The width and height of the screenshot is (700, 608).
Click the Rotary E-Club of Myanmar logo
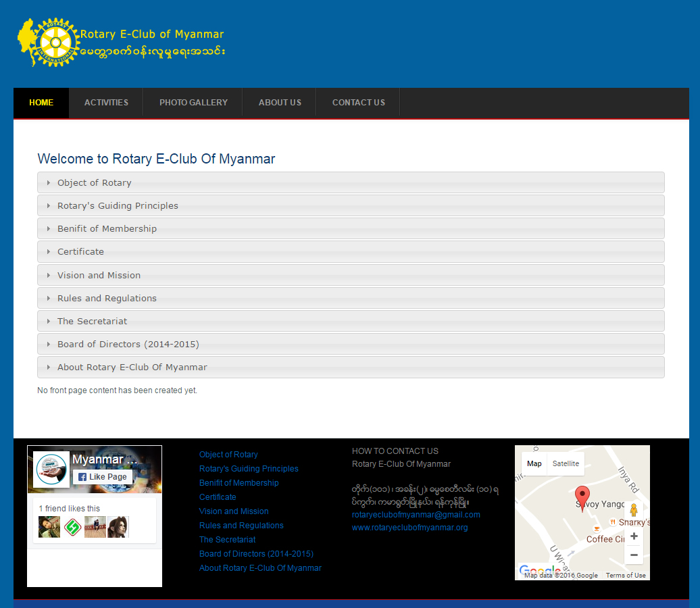(122, 43)
